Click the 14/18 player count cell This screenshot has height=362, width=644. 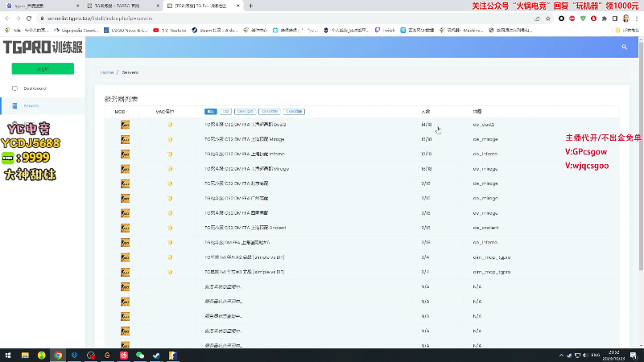[427, 125]
